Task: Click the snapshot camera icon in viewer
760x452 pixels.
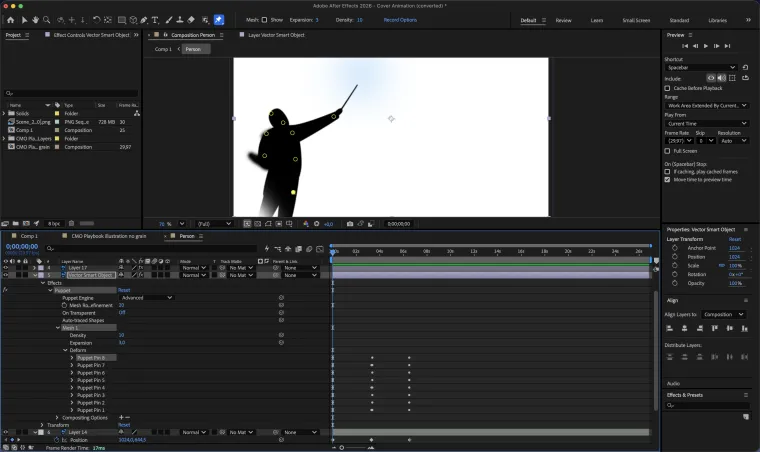Action: (350, 224)
